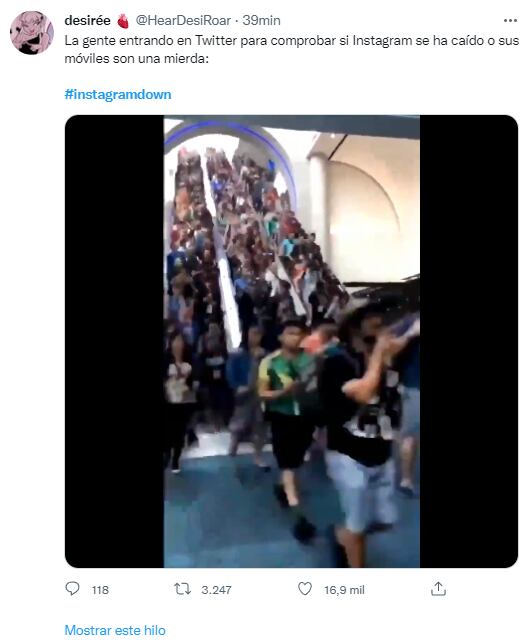This screenshot has width=529, height=640.
Task: Click the share upload icon
Action: (438, 589)
